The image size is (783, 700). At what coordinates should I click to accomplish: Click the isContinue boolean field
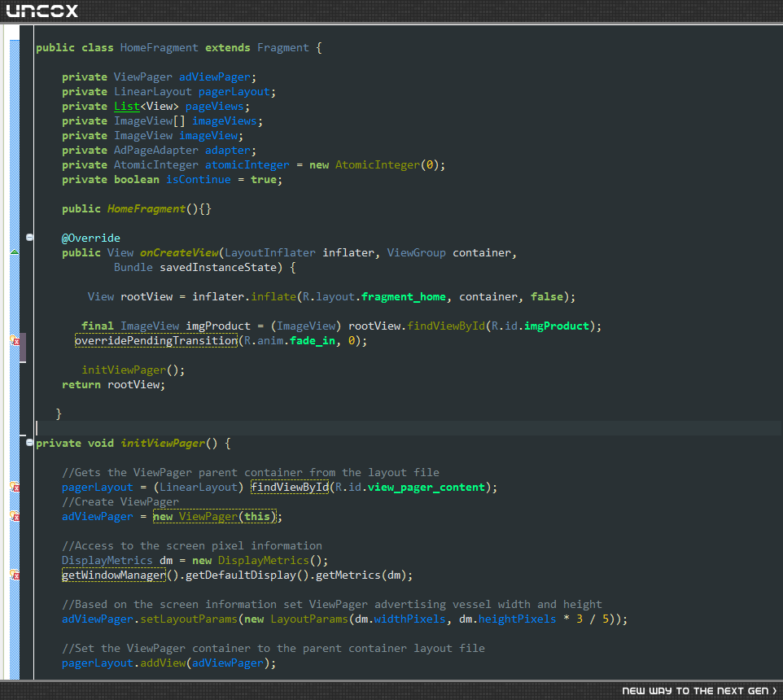coord(199,179)
